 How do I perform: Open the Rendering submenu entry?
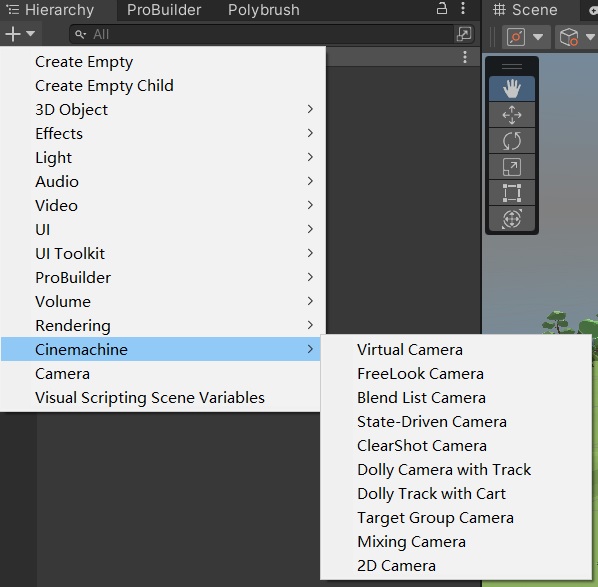[163, 326]
